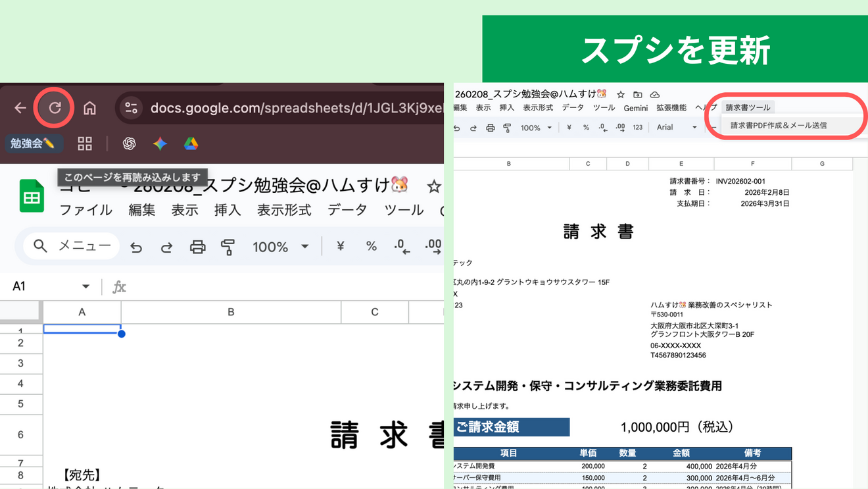Click Undo in the left window toolbar

pos(136,247)
